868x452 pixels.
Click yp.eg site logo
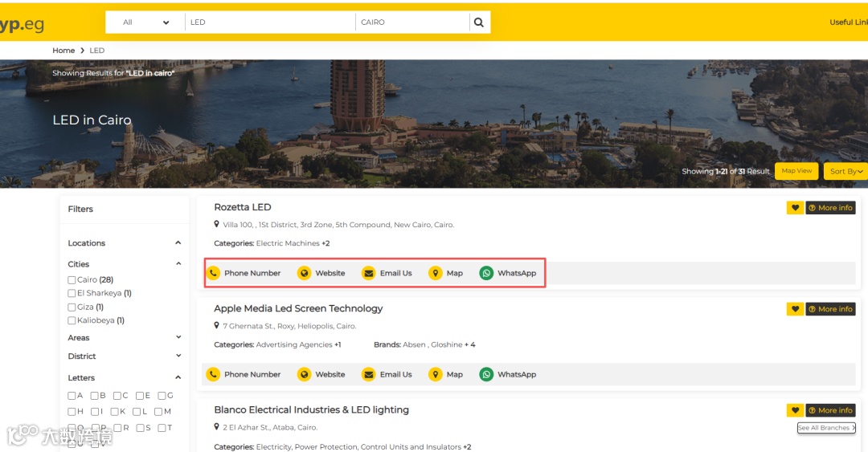[x=23, y=24]
